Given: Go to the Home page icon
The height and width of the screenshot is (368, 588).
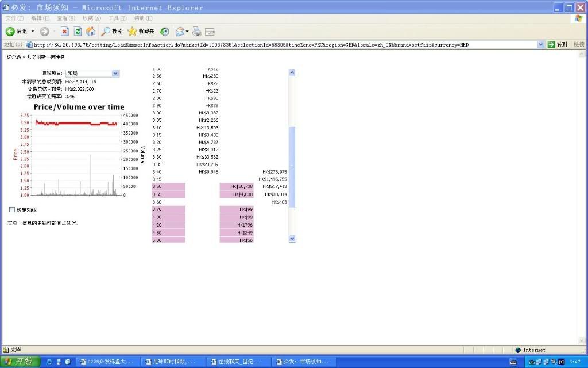Looking at the screenshot, I should pos(91,32).
